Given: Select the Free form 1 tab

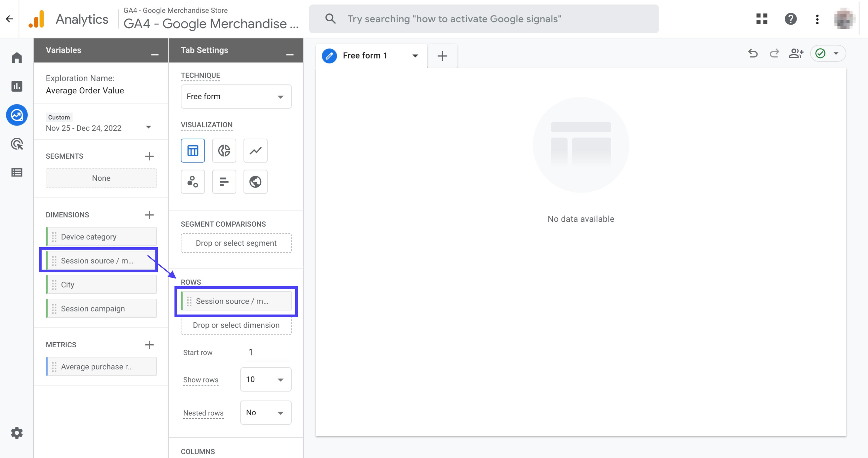Looking at the screenshot, I should click(x=371, y=56).
